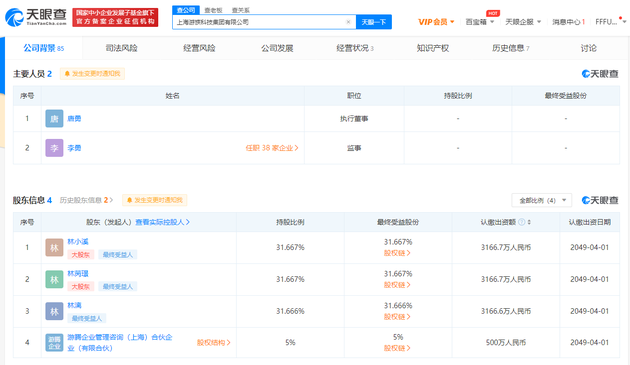This screenshot has height=365, width=630.
Task: Click the bell notify button beside 股东信息
Action: point(155,200)
